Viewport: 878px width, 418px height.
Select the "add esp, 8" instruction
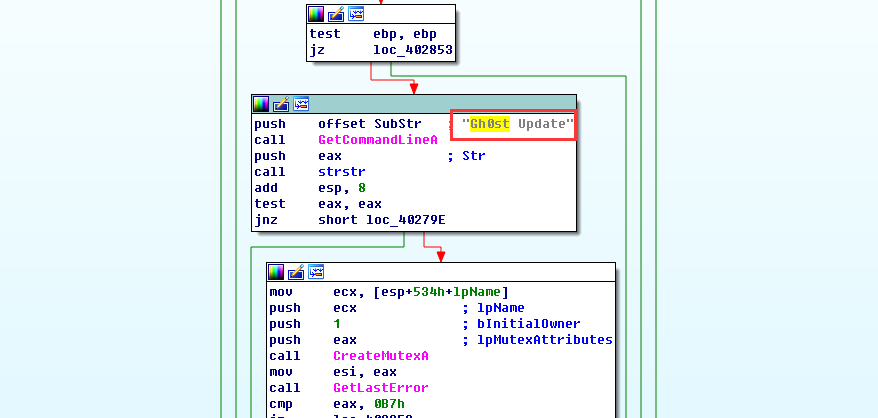[x=310, y=188]
